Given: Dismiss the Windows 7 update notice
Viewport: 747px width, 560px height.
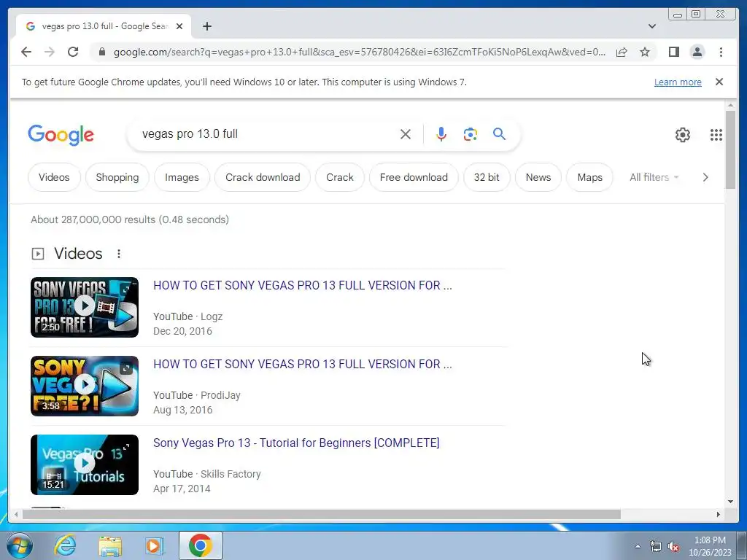Looking at the screenshot, I should (719, 82).
